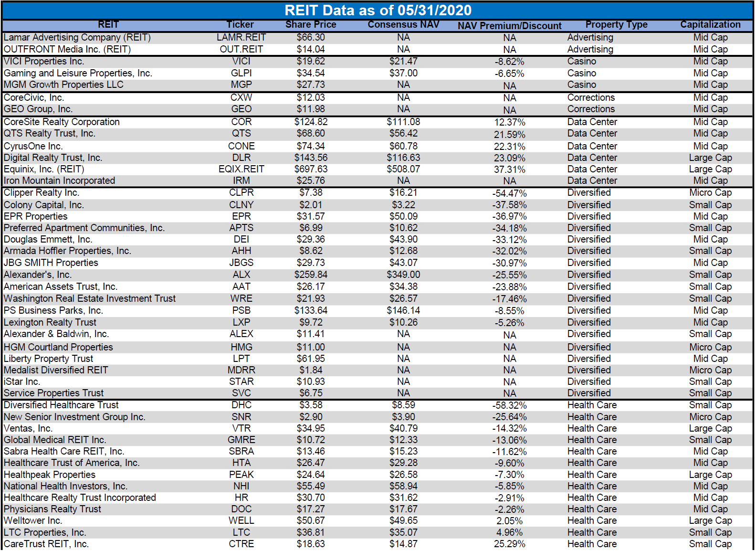
Task: Click 'Washington Real Estate Investment Trust' cell
Action: pyautogui.click(x=90, y=298)
